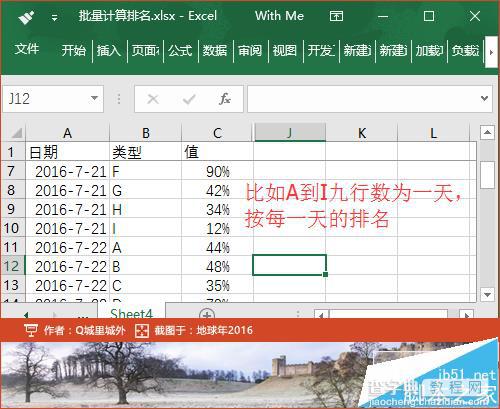This screenshot has width=500, height=409.
Task: Click the confirm checkmark formula icon
Action: point(189,99)
